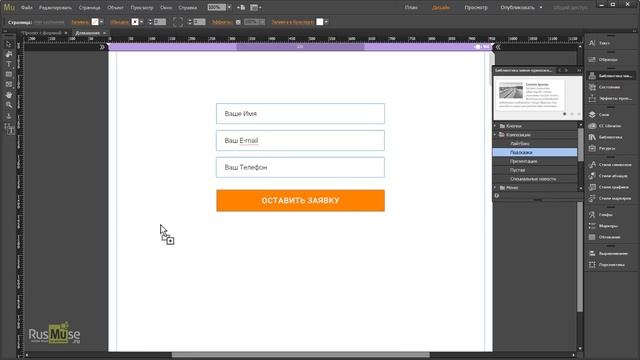Click the corner radius options icon

[178, 22]
